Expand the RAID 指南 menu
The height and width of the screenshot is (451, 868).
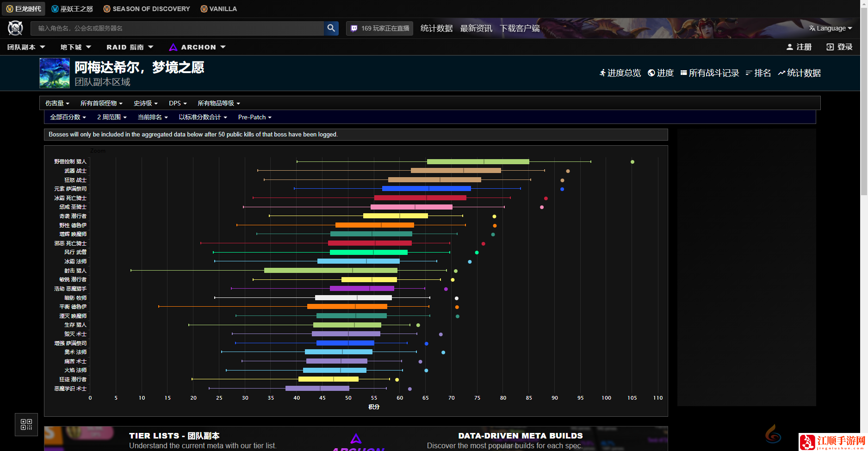(130, 47)
